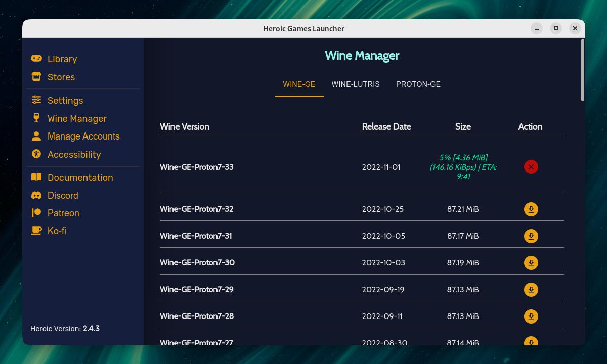Click the Wine-GE-Proton7-29 version name
Image resolution: width=607 pixels, height=364 pixels.
[x=197, y=289]
